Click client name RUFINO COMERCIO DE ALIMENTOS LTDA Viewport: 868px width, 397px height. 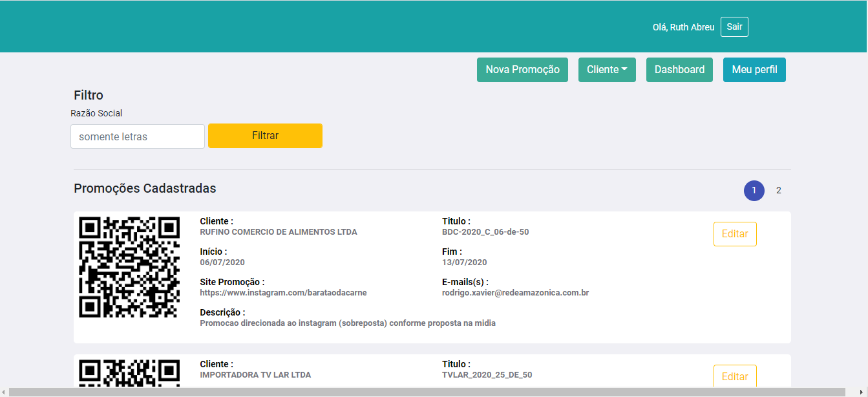[279, 232]
